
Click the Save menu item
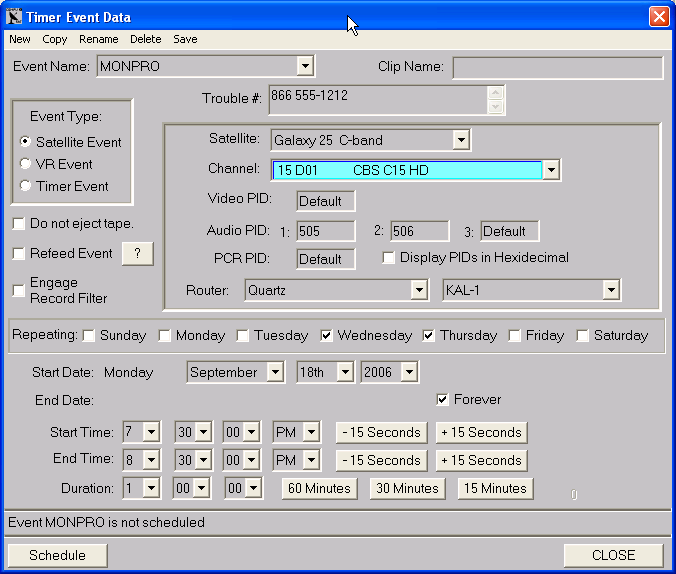185,40
